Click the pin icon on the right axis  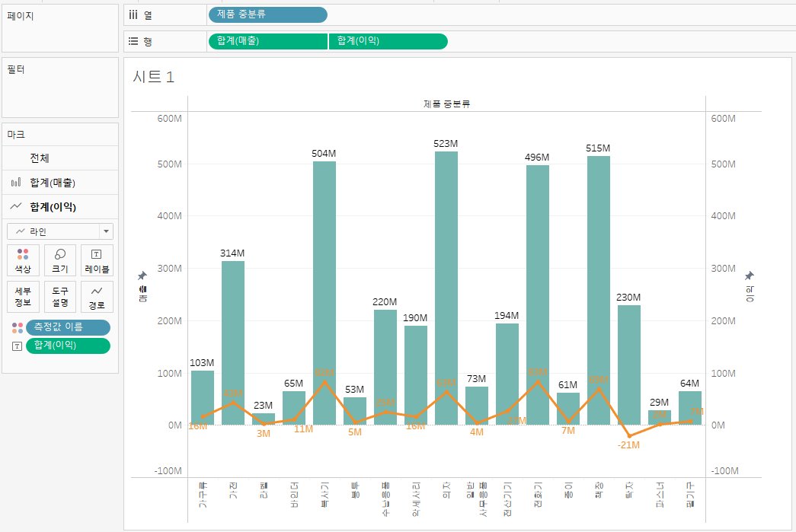pos(750,276)
